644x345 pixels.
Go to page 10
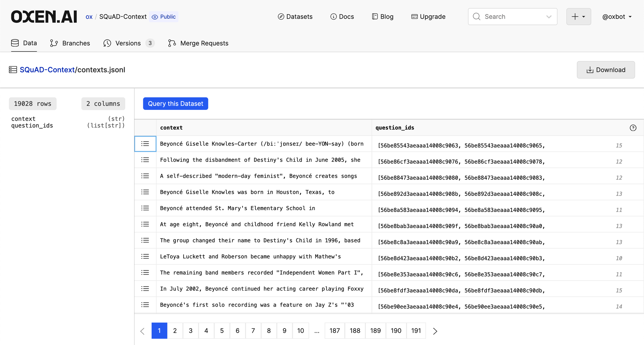[301, 331]
